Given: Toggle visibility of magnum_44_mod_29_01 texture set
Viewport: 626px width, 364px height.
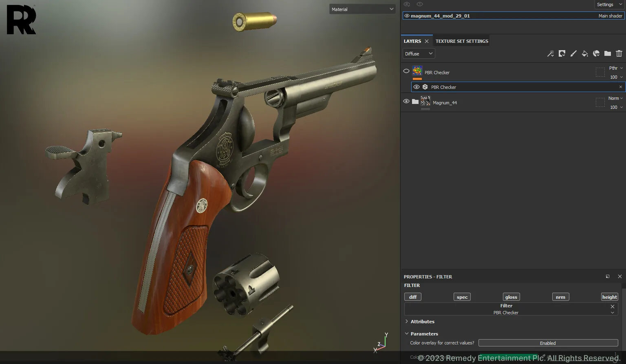Looking at the screenshot, I should click(x=407, y=16).
